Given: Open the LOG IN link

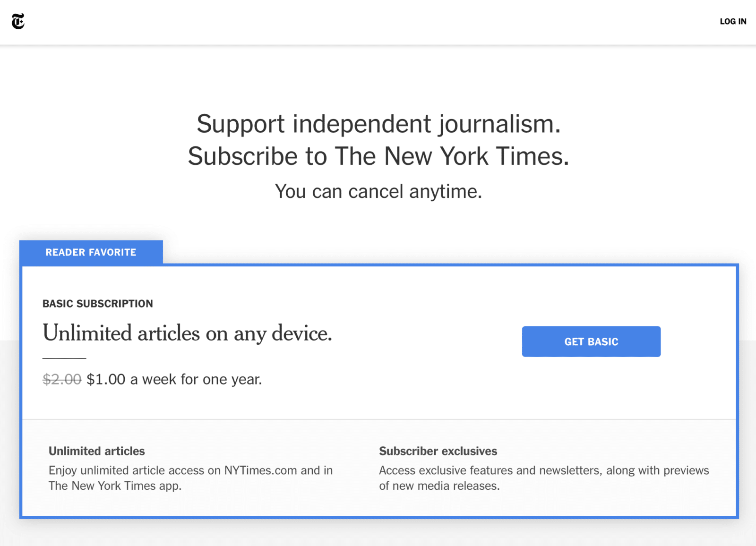Looking at the screenshot, I should tap(733, 21).
